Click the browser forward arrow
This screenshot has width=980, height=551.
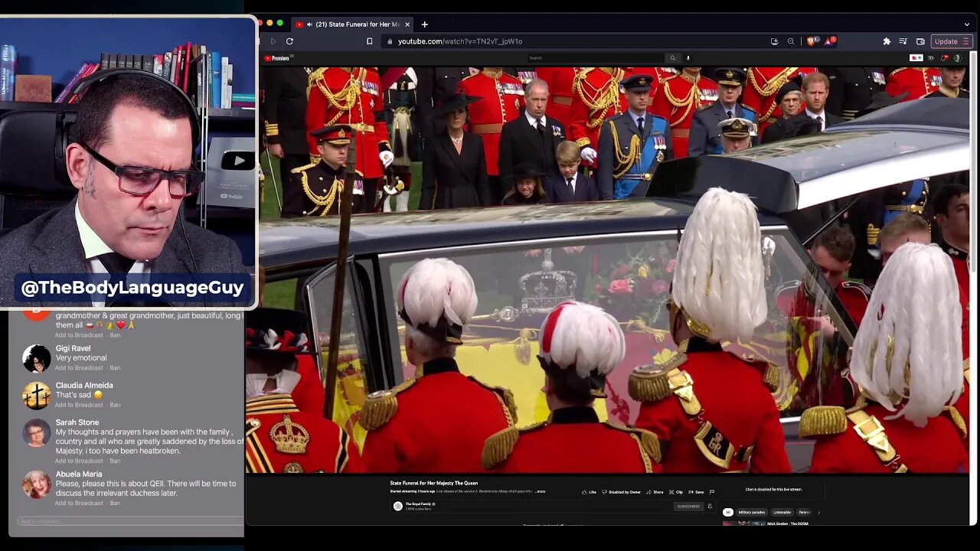pyautogui.click(x=273, y=41)
